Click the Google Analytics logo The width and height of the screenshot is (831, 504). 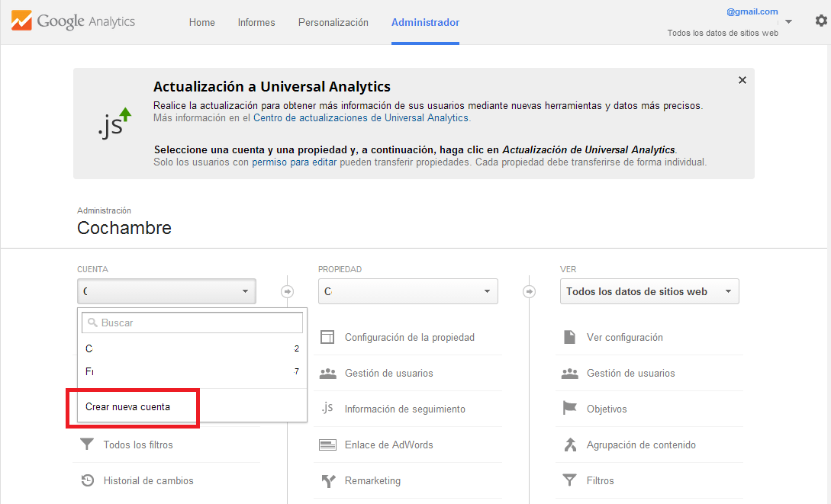(73, 21)
